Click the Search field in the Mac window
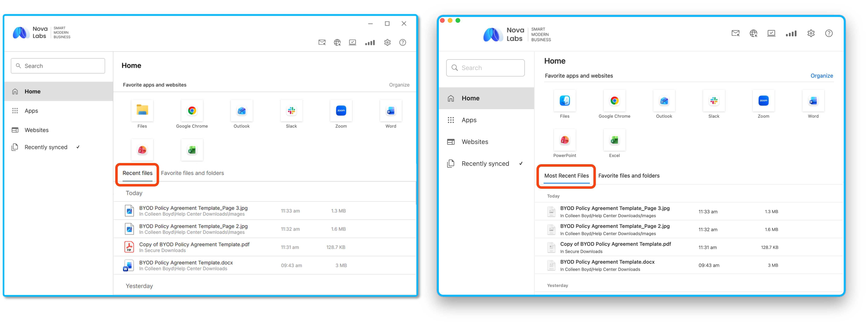Viewport: 868px width, 326px height. coord(485,68)
